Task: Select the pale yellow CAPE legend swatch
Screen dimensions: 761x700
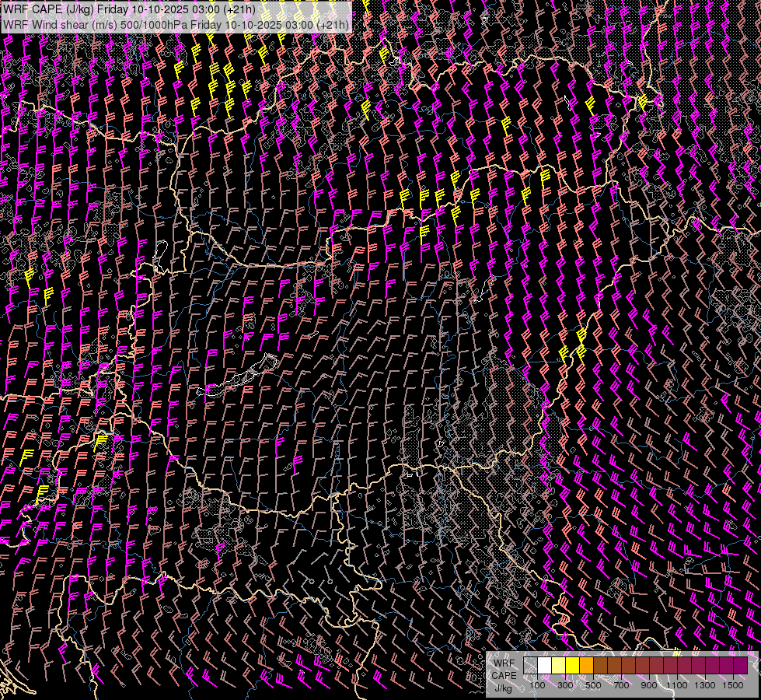Action: pyautogui.click(x=559, y=666)
